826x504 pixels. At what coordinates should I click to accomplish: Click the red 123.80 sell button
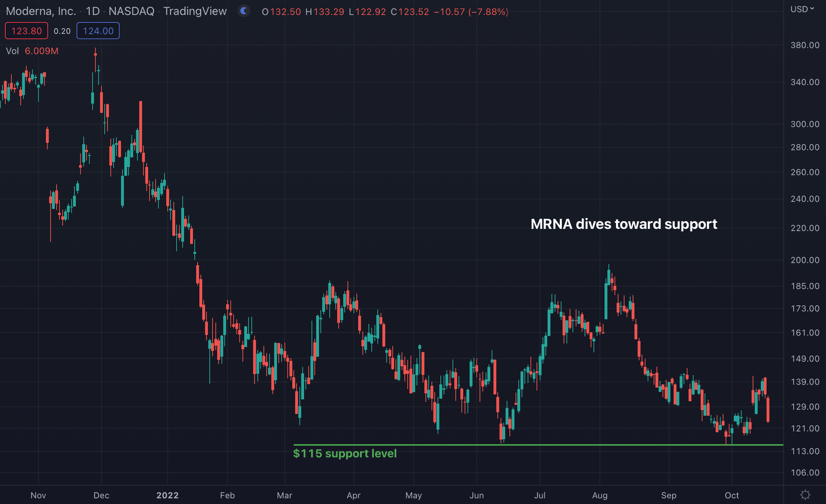coord(26,31)
